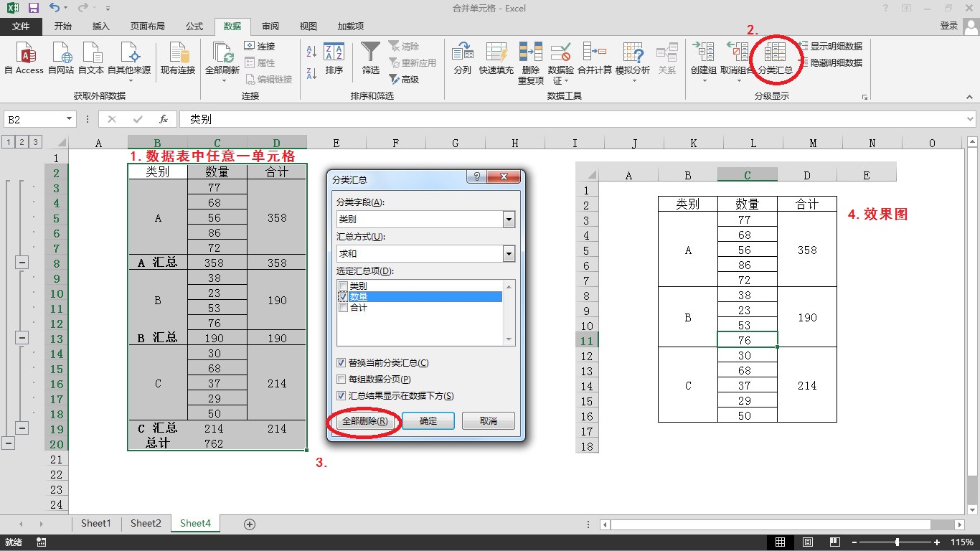
Task: Open the 汇总方式 dropdown
Action: [509, 253]
